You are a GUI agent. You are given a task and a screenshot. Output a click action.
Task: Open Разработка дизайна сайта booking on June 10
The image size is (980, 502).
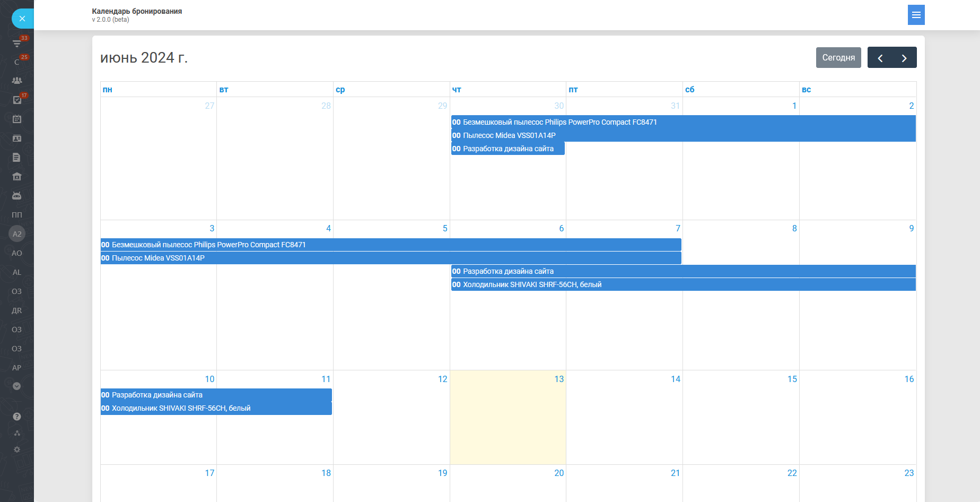tap(216, 395)
